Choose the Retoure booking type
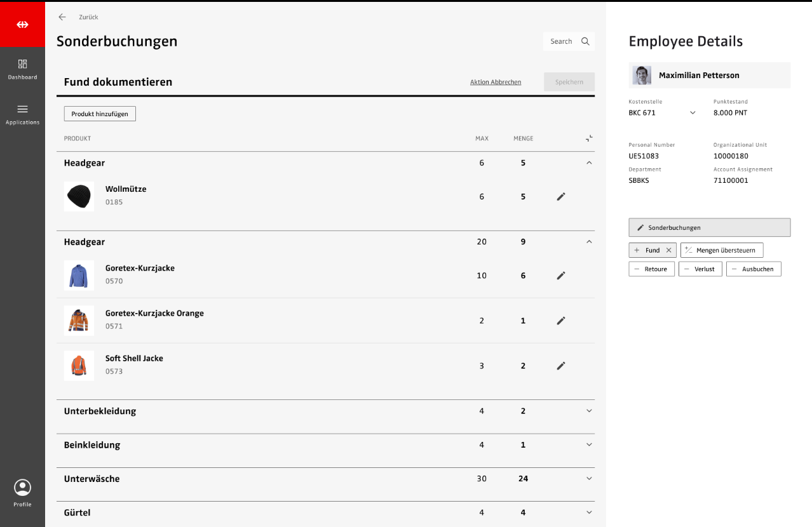 (x=651, y=269)
